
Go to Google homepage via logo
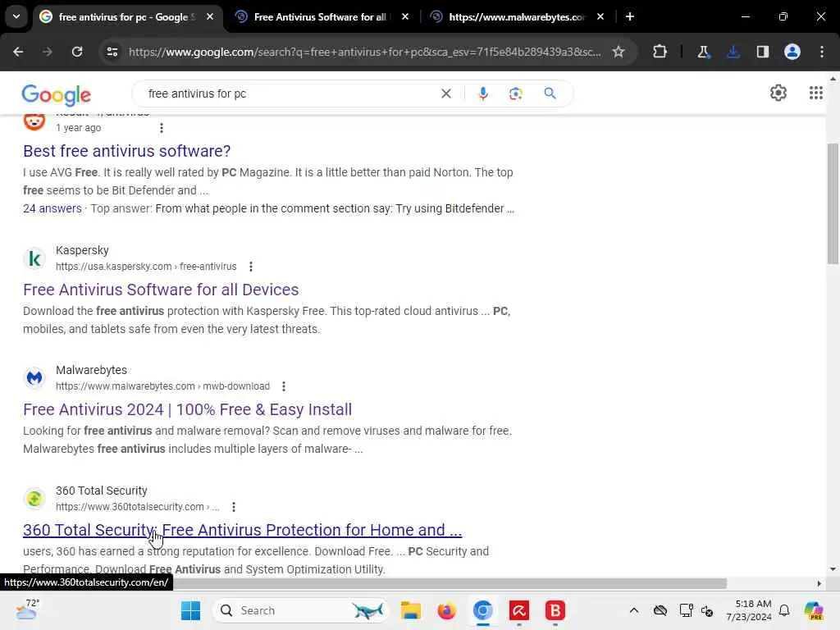coord(57,95)
